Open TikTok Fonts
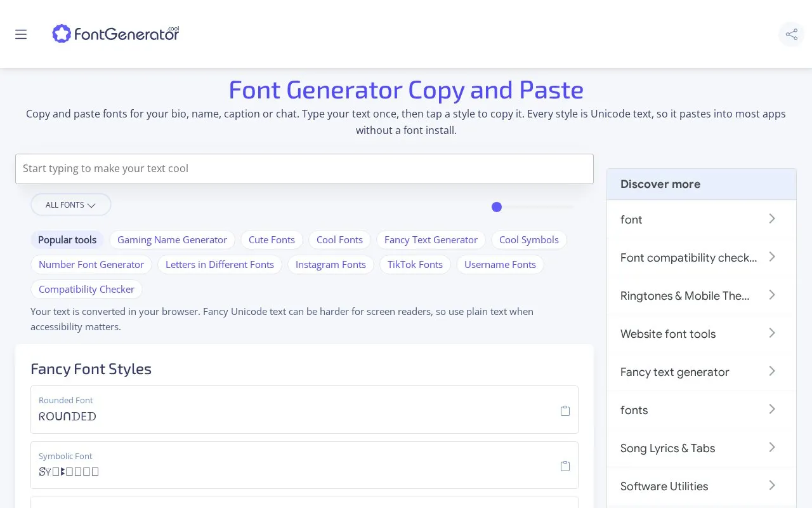812x508 pixels. pyautogui.click(x=415, y=264)
